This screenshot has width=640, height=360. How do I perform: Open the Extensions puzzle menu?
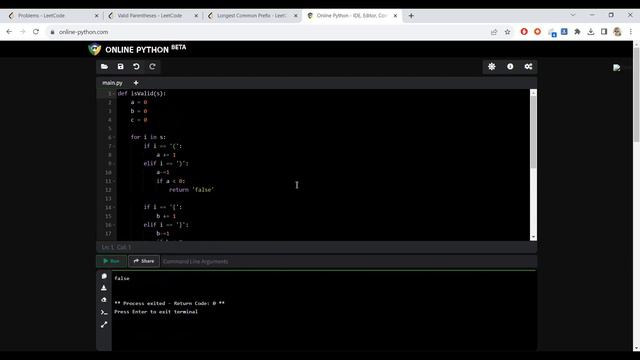coord(577,31)
